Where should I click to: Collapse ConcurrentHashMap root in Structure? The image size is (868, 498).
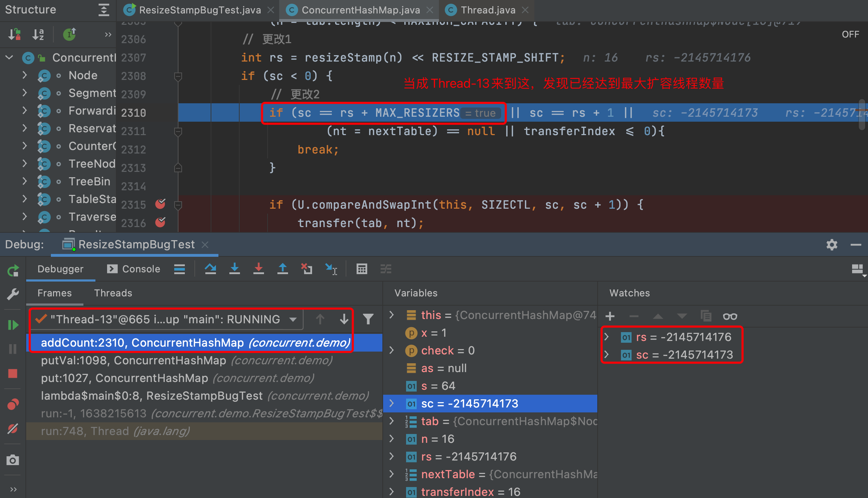(x=9, y=57)
